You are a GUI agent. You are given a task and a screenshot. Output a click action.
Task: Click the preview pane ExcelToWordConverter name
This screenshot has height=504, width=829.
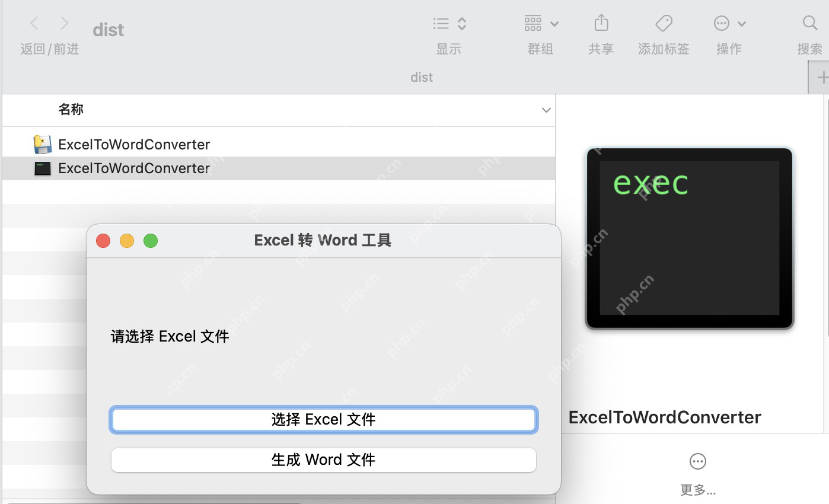pos(665,417)
